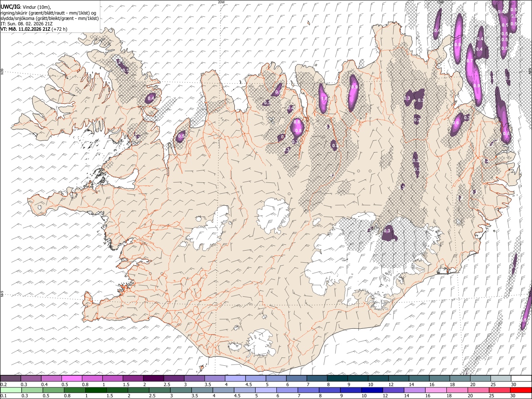Click the pale grey 25 swatch on upper scale
The height and width of the screenshot is (399, 532).
click(500, 378)
